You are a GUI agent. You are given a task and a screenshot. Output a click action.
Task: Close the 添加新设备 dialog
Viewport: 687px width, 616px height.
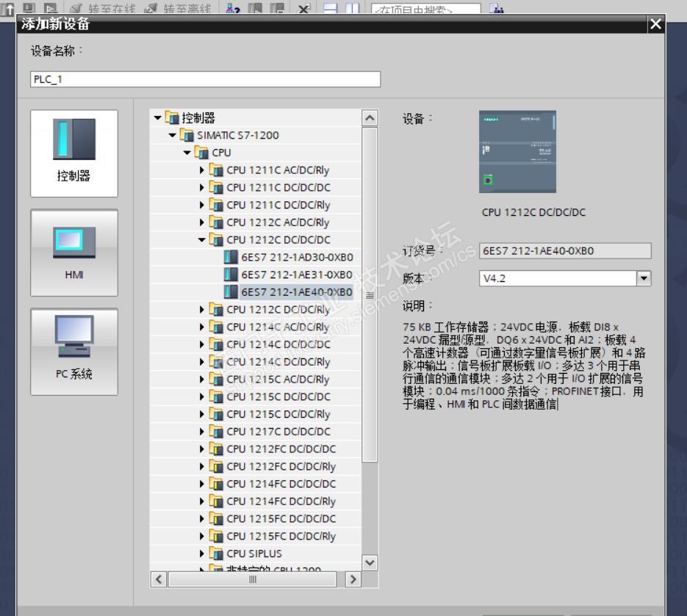[655, 23]
